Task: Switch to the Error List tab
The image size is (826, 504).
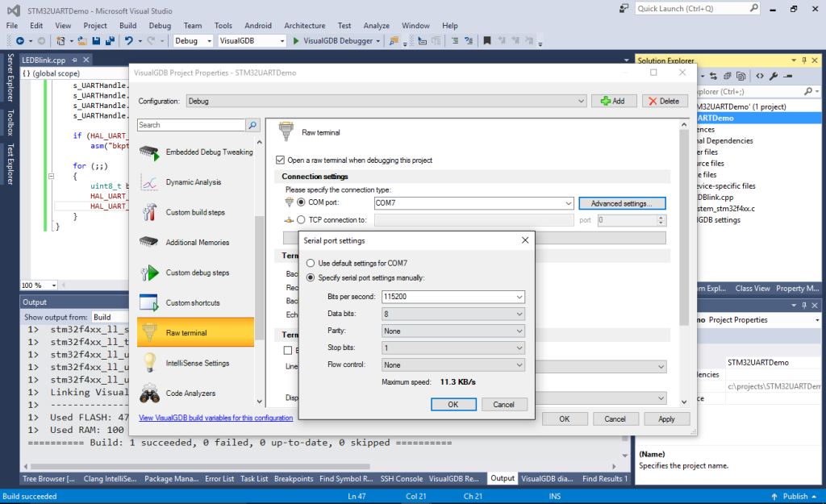Action: point(220,478)
